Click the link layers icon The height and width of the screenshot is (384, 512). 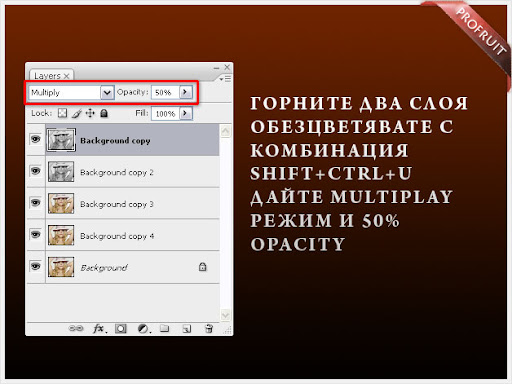(x=76, y=328)
